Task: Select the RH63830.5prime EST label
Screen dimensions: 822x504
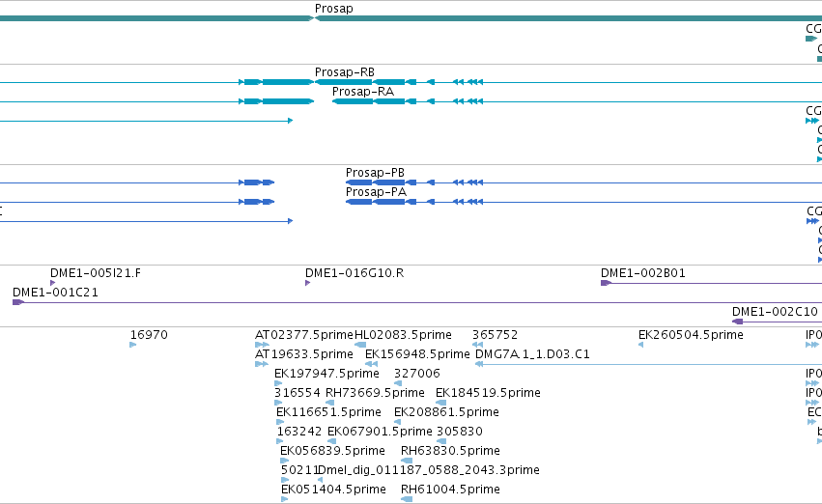Action: [x=450, y=451]
